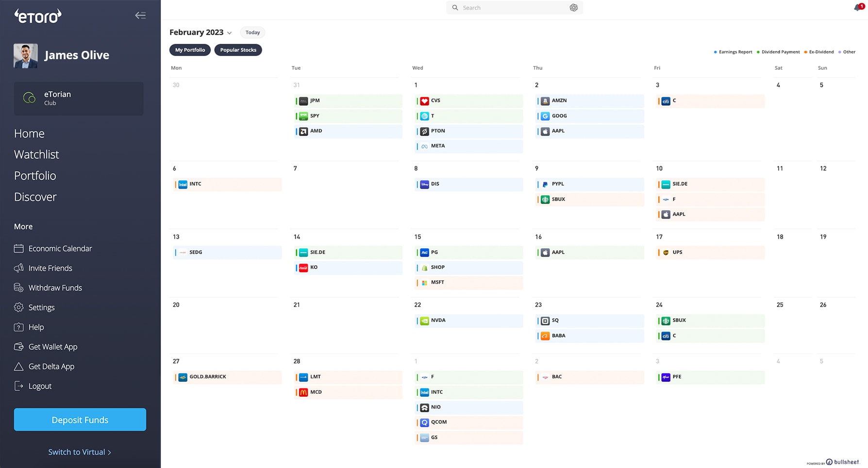Click the JPM logo on January 31

(303, 101)
